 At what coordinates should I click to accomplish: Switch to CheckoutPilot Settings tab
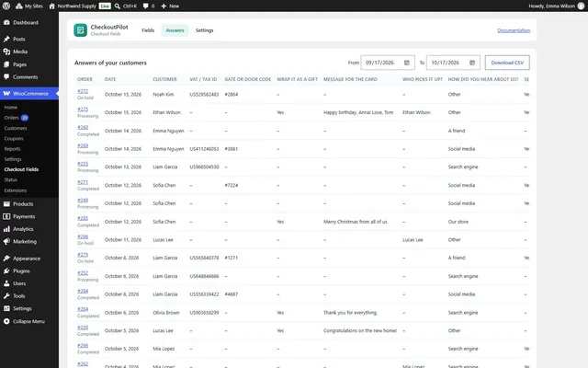pos(204,30)
